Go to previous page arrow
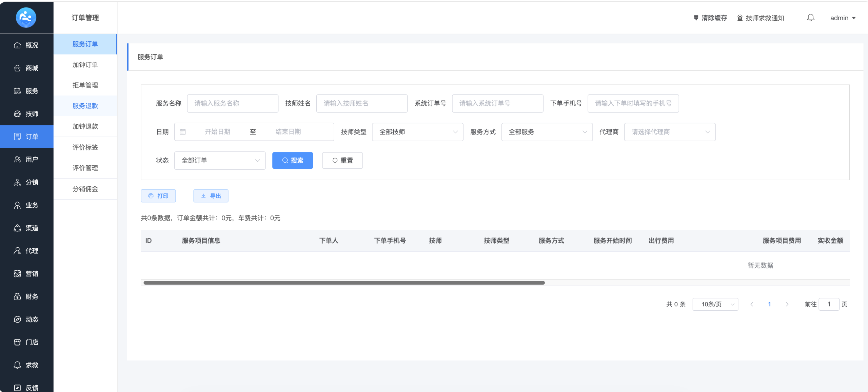The width and height of the screenshot is (868, 392). (x=752, y=304)
